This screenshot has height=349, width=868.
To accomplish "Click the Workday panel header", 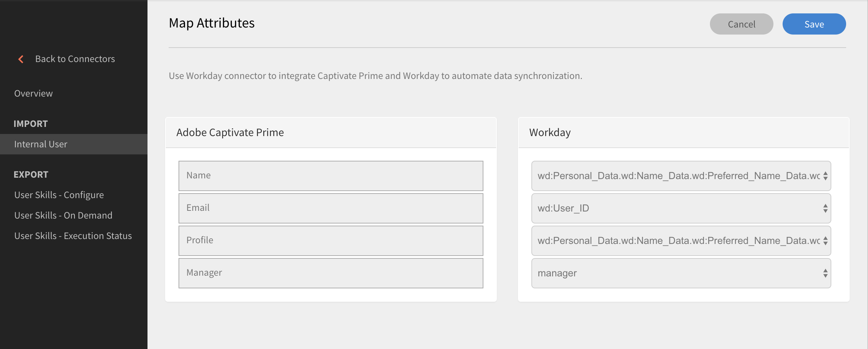I will [683, 133].
